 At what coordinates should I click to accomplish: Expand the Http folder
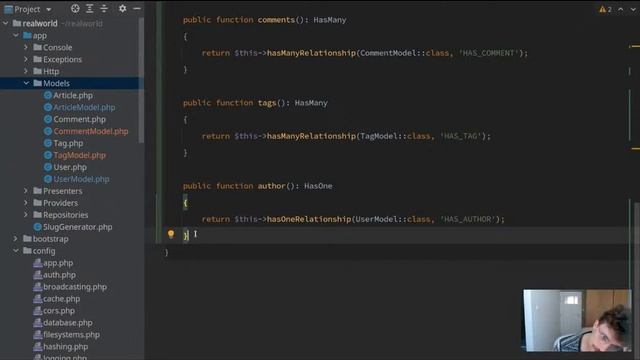point(26,71)
